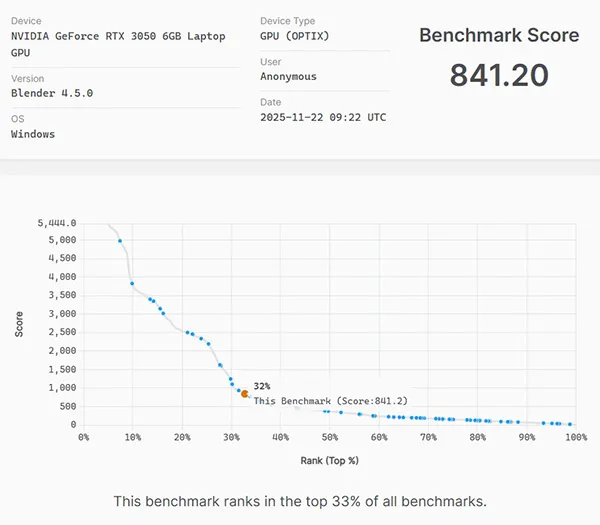600x525 pixels.
Task: Click the Score y-axis title
Action: [x=19, y=326]
